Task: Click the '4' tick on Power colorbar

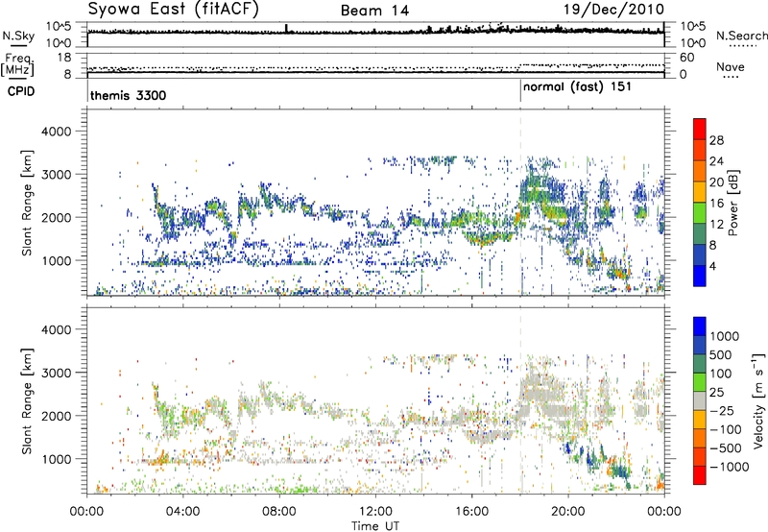Action: [x=712, y=267]
